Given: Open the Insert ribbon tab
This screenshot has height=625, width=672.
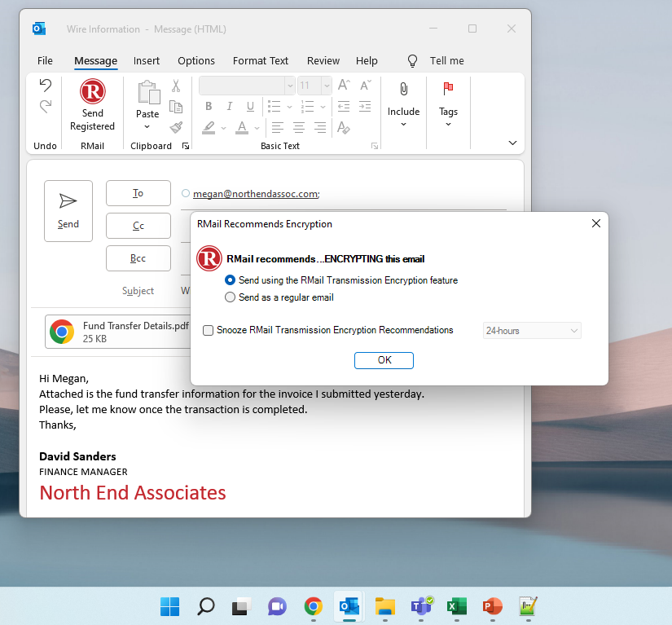Looking at the screenshot, I should click(147, 61).
